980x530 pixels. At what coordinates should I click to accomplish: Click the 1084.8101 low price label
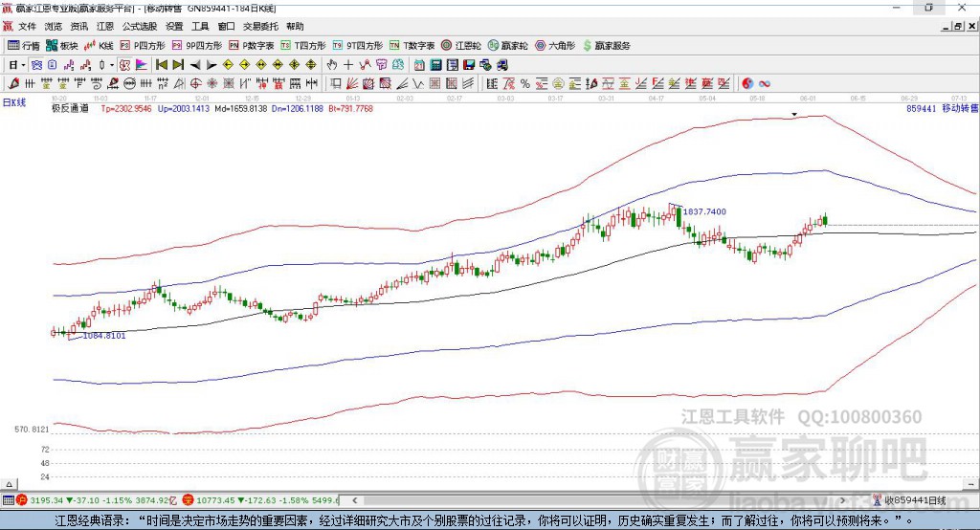point(104,336)
